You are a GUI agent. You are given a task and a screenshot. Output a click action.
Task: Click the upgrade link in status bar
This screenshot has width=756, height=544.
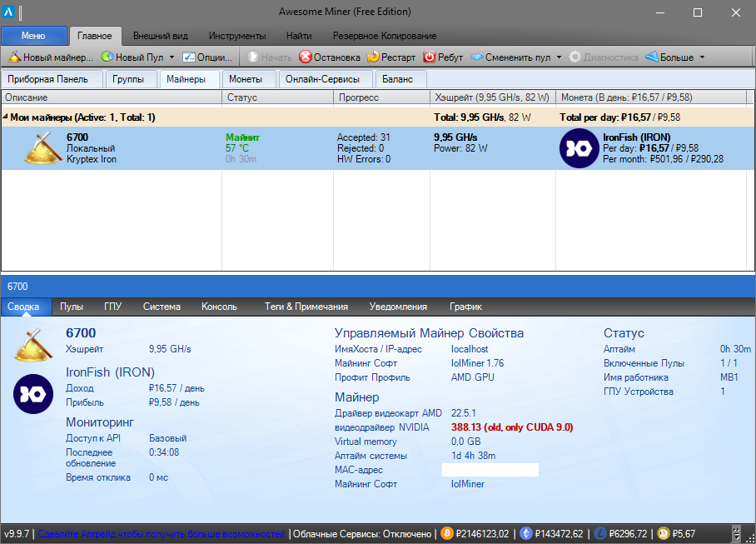161,534
